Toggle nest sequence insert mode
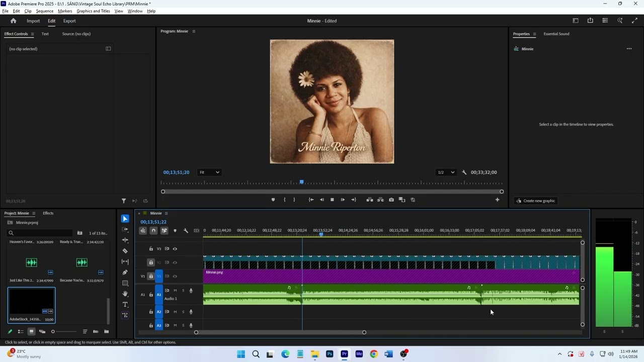This screenshot has width=644, height=362. pos(143,231)
